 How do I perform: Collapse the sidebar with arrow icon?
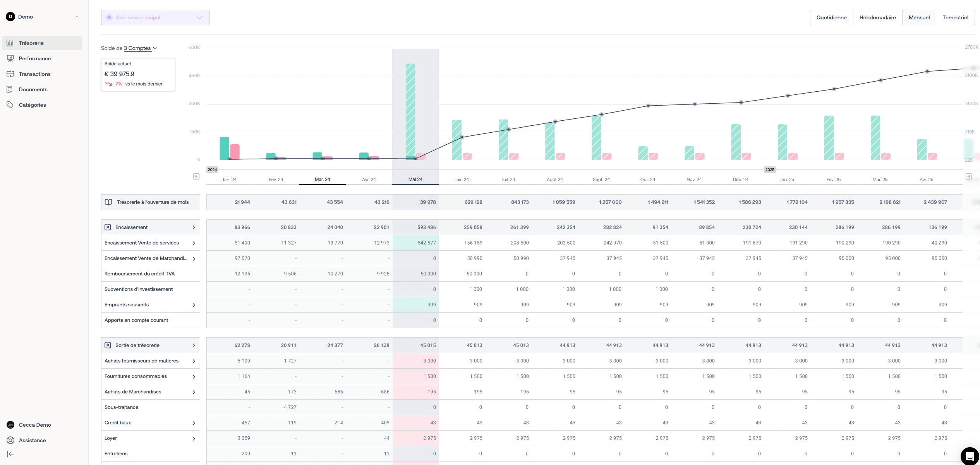pos(10,454)
